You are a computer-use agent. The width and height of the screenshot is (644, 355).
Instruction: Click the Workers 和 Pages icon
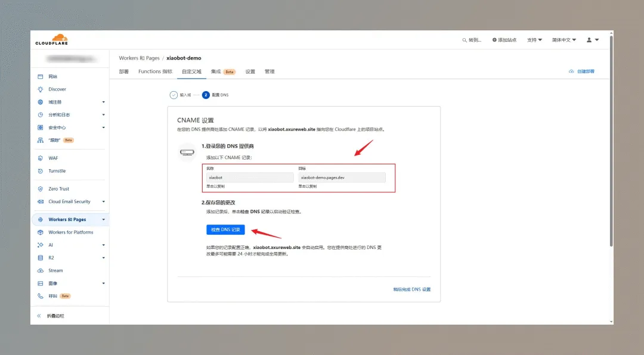point(41,220)
